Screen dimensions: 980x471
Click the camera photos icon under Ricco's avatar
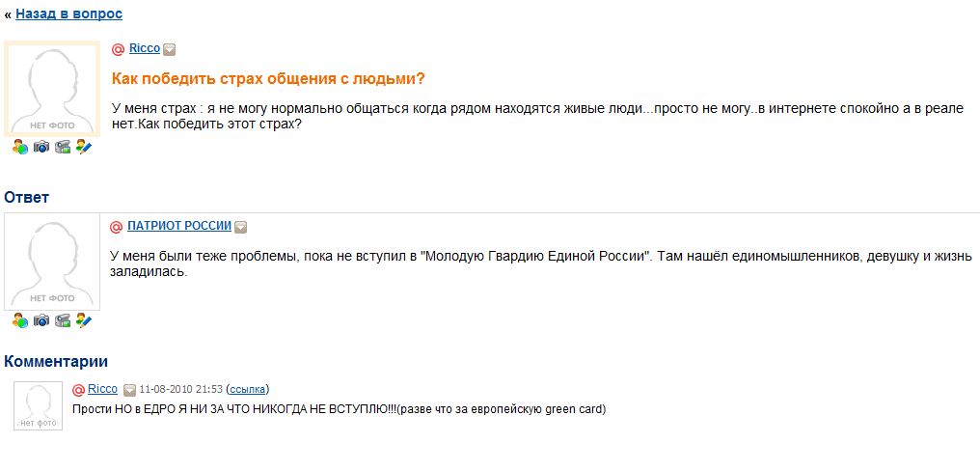click(x=41, y=147)
